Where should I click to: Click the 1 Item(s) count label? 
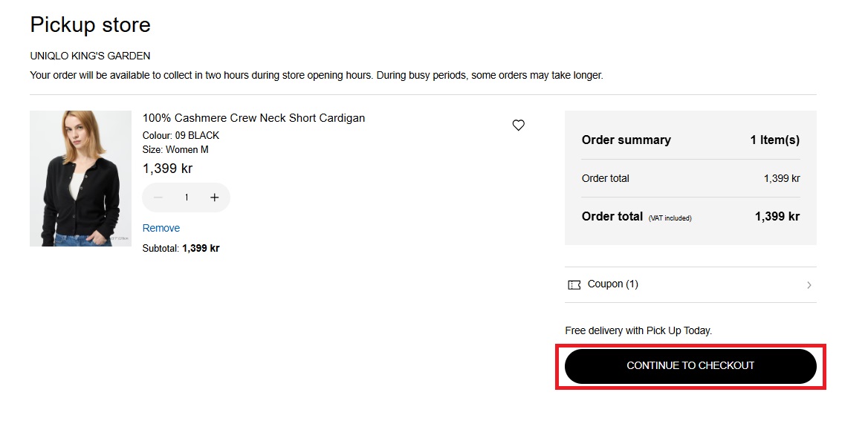tap(774, 140)
